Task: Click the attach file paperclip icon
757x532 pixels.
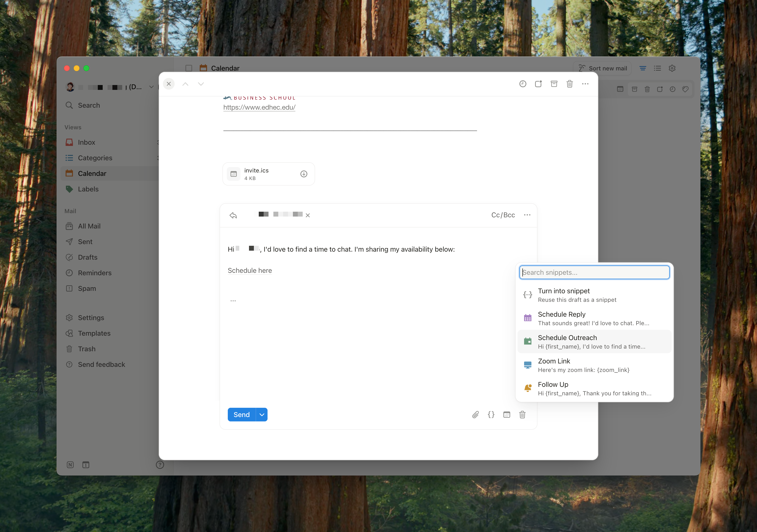Action: (x=475, y=415)
